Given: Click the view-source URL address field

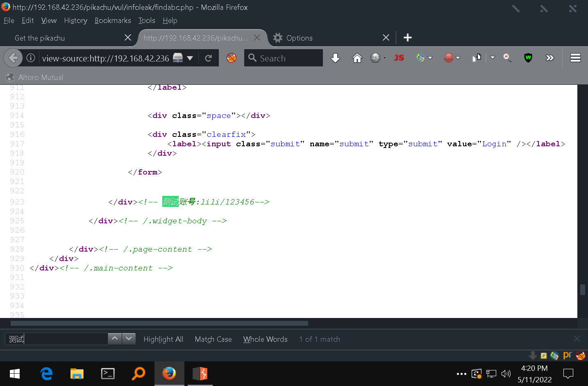Looking at the screenshot, I should pos(105,58).
